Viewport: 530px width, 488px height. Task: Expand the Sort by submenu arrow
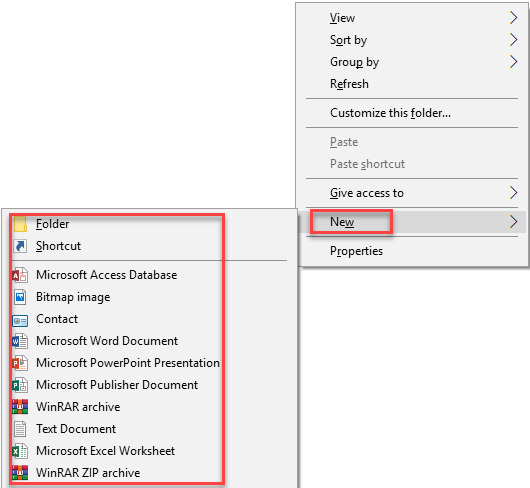coord(513,40)
